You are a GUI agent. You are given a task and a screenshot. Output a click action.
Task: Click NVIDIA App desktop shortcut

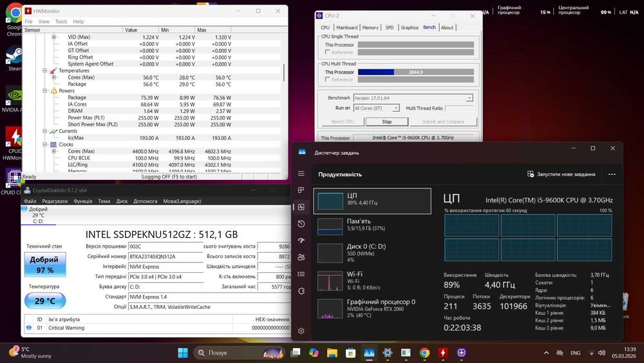pos(13,99)
